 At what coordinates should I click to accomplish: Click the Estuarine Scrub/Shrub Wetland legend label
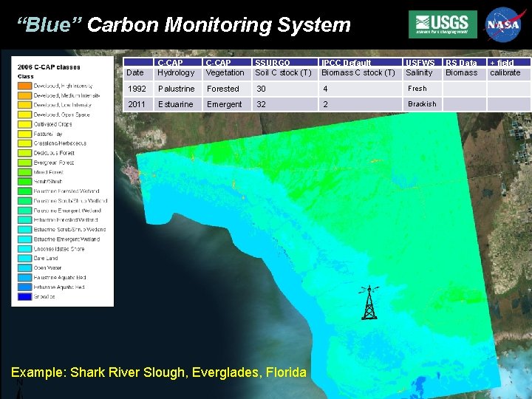click(69, 229)
